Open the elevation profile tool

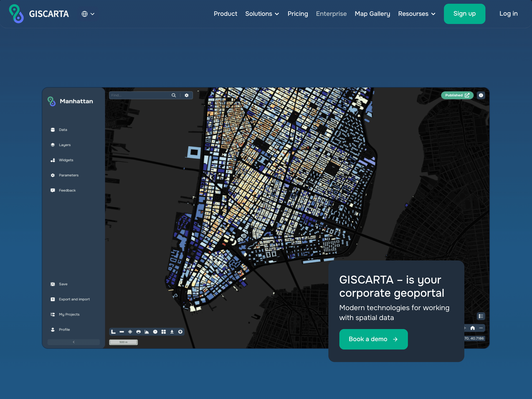[x=147, y=331]
